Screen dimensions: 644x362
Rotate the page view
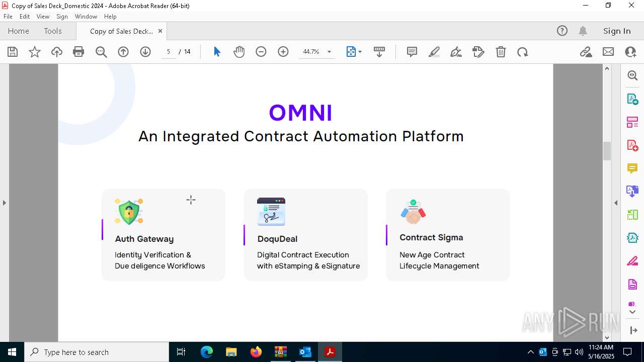[x=523, y=52]
